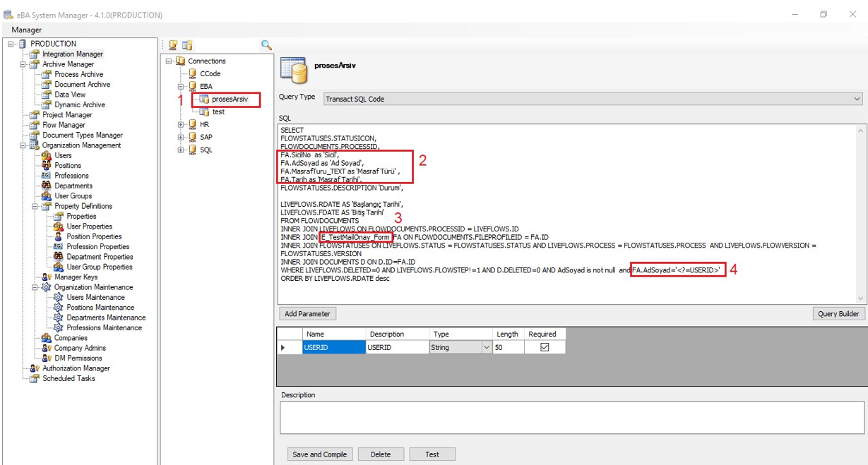Screen dimensions: 868x465
Task: Open the Manager menu
Action: click(26, 30)
